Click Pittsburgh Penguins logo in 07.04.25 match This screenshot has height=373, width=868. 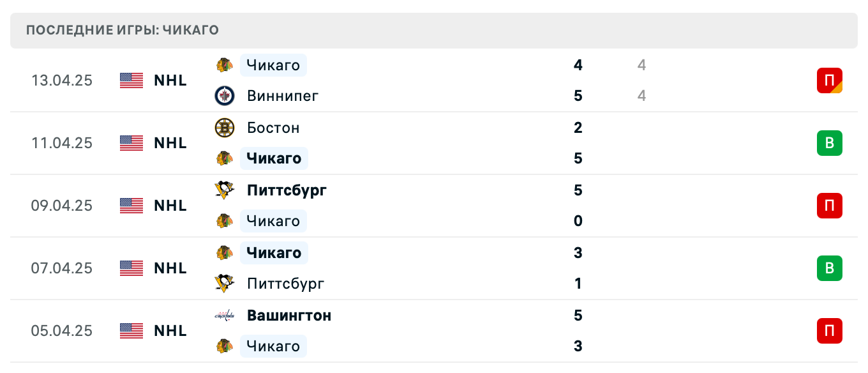click(224, 284)
